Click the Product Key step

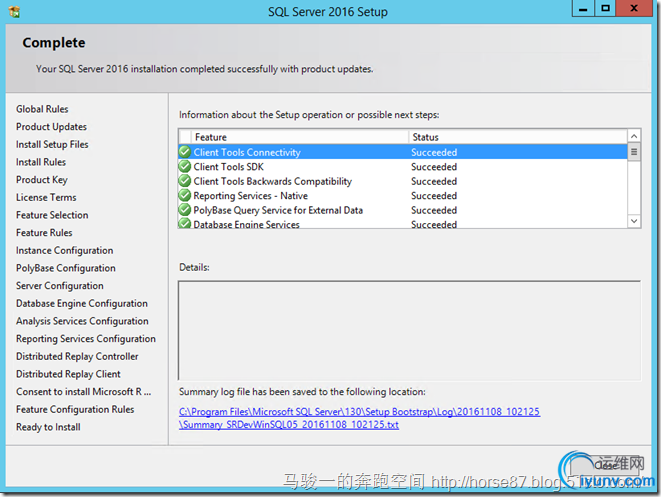coord(42,180)
